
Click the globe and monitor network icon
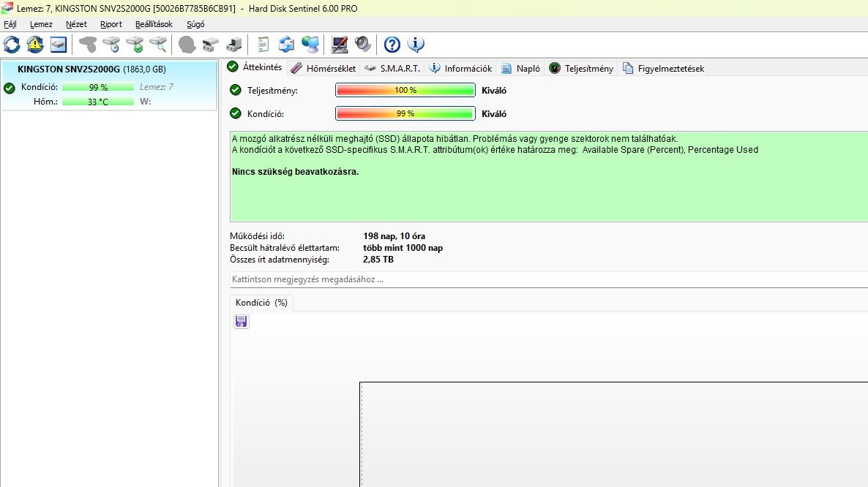310,44
